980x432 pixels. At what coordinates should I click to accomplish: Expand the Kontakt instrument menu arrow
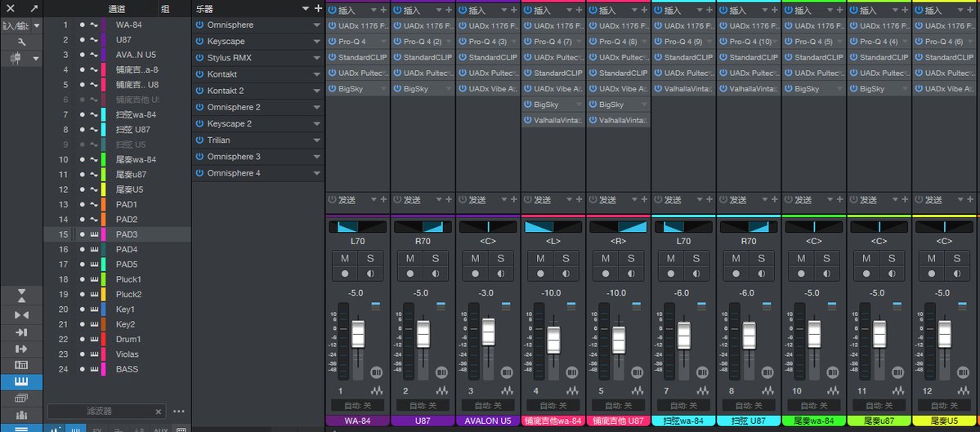317,74
